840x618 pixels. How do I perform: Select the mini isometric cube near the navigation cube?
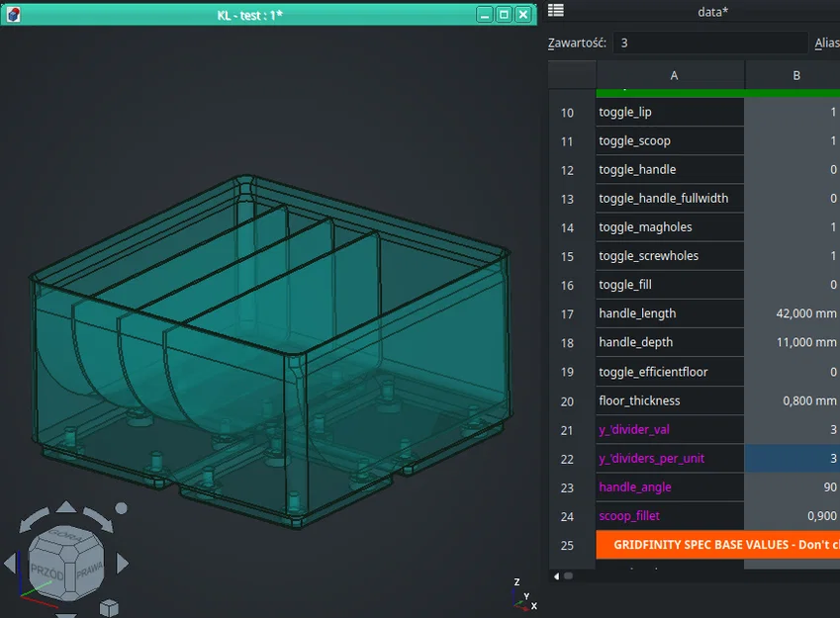(x=109, y=606)
